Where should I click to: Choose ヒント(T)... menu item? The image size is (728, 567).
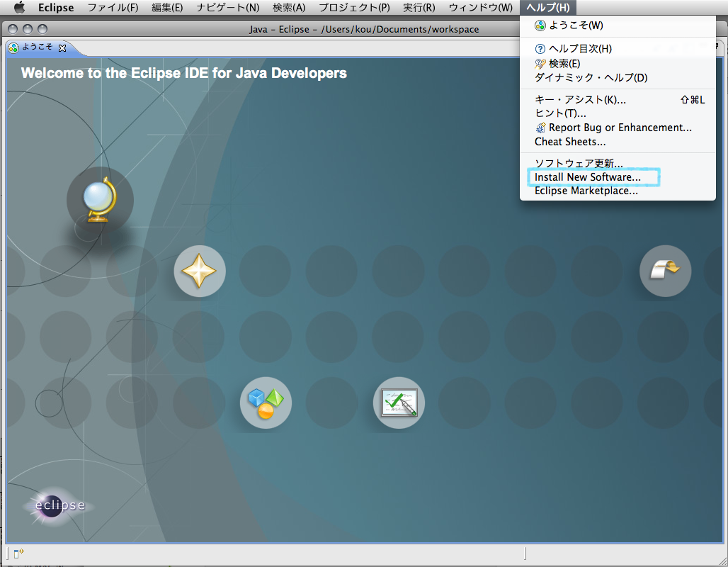[x=618, y=113]
